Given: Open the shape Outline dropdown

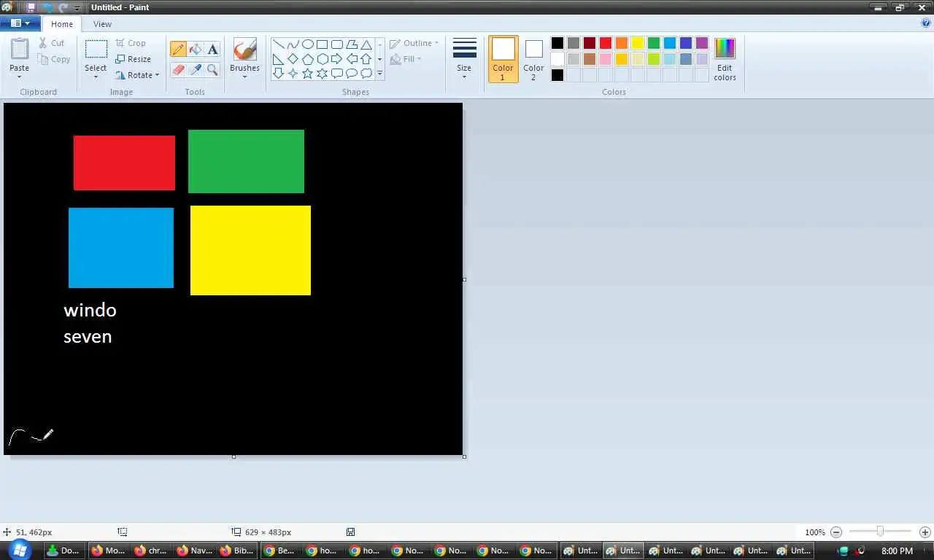Looking at the screenshot, I should tap(414, 43).
